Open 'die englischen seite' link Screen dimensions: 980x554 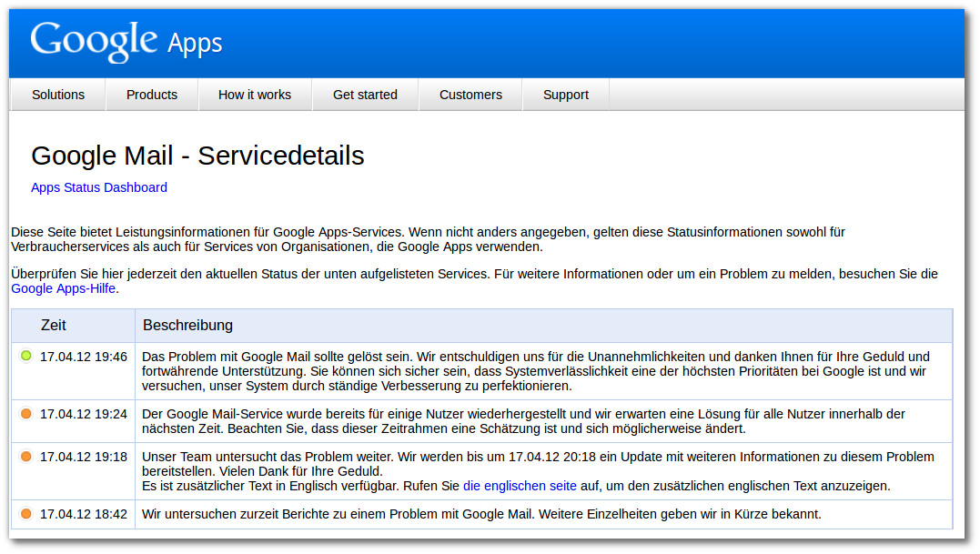(520, 486)
